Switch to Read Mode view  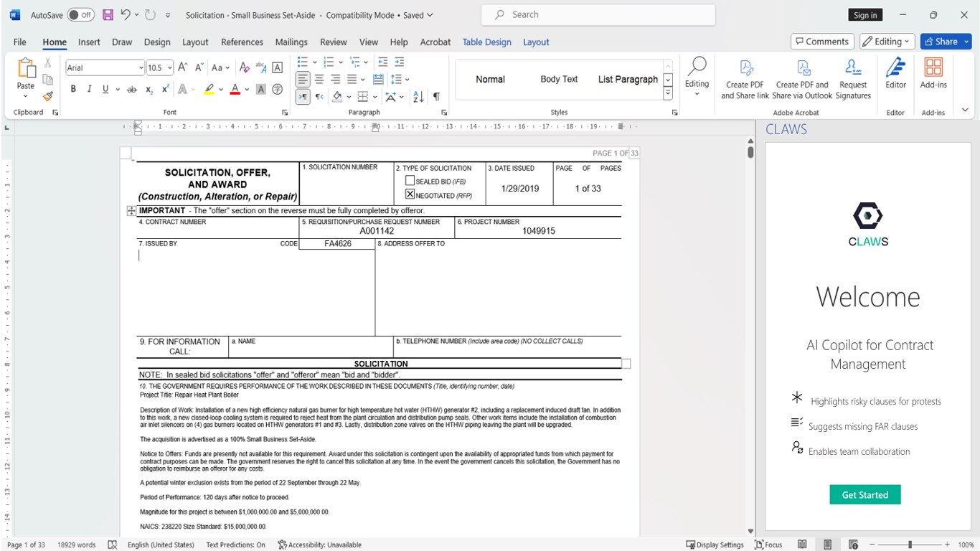coord(802,545)
